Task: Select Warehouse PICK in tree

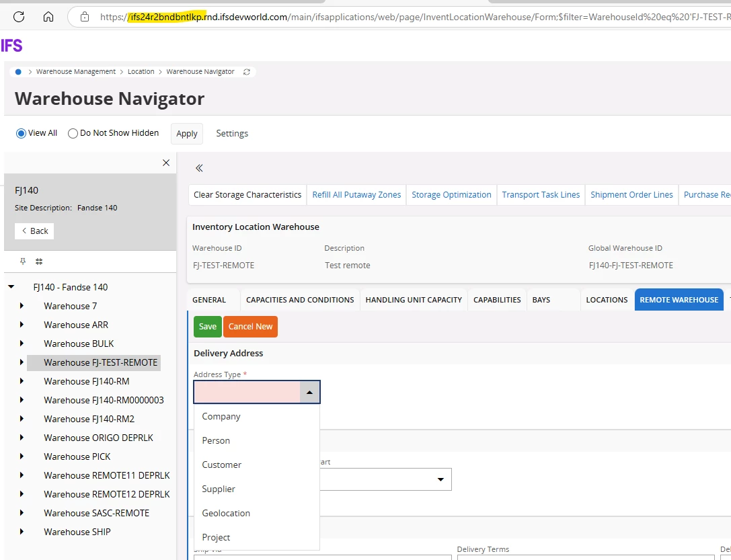Action: 77,456
